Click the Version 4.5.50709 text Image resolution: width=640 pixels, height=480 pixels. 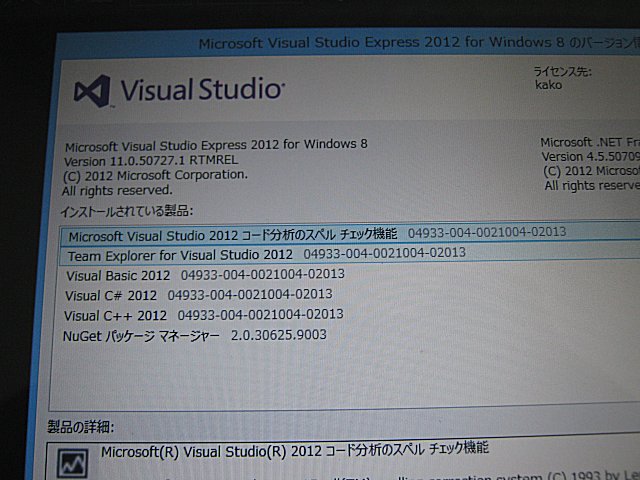point(590,157)
